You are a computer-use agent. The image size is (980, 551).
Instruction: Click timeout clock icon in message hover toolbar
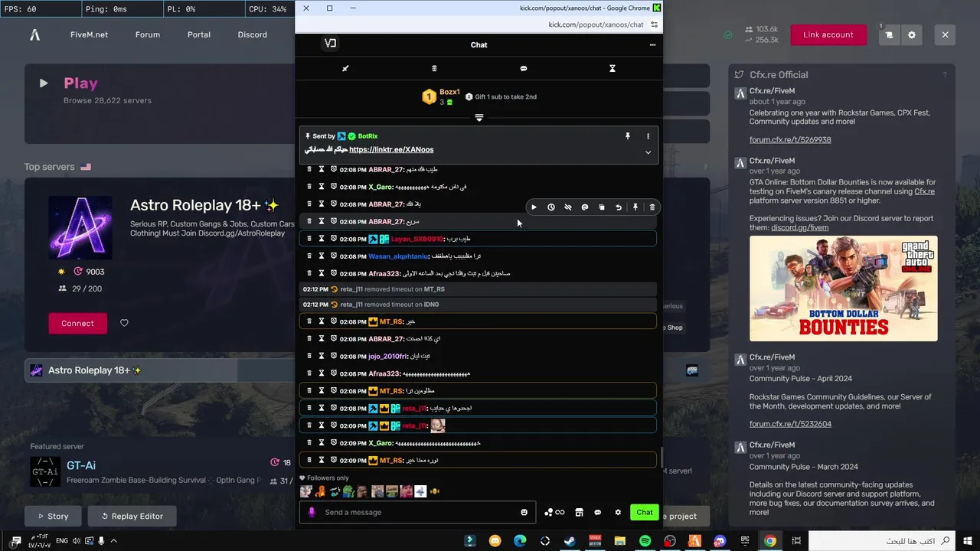(550, 207)
